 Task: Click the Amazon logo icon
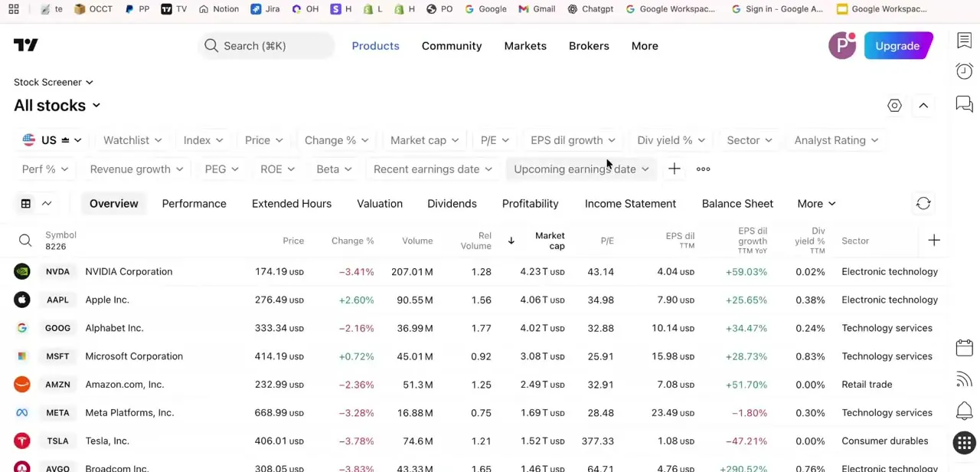(x=21, y=385)
